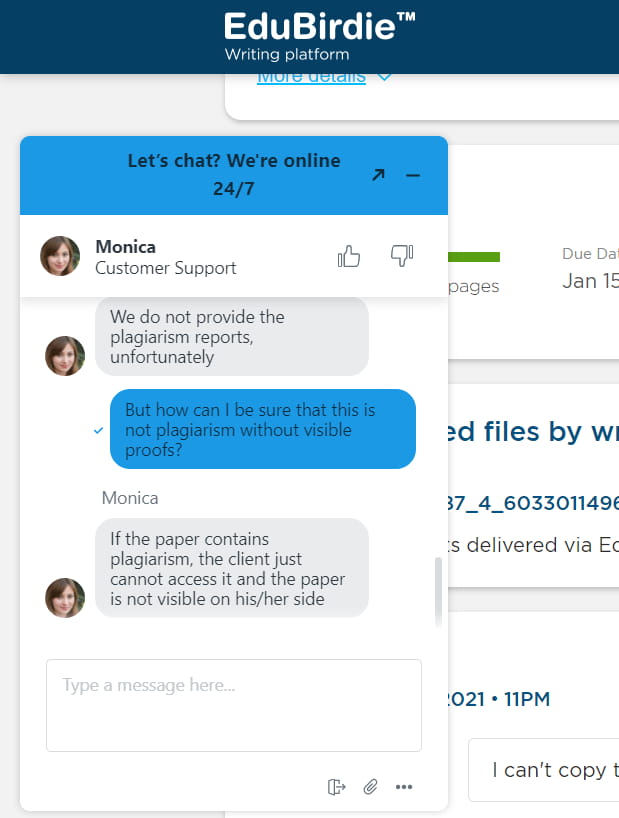The height and width of the screenshot is (818, 619).
Task: Click the 'pages' label under progress bar
Action: point(474,286)
